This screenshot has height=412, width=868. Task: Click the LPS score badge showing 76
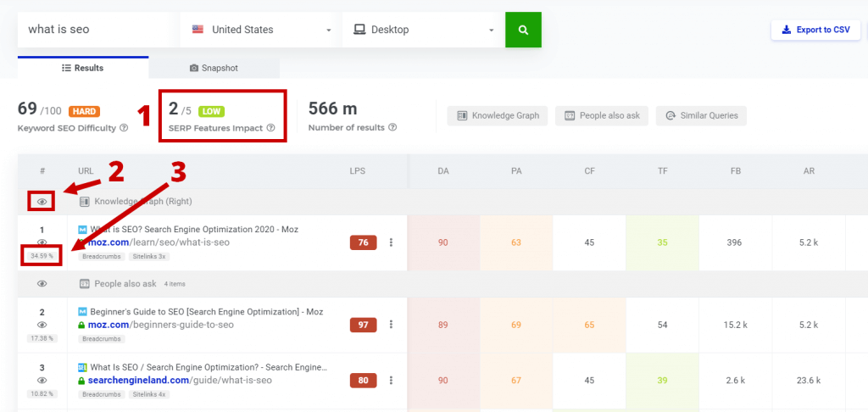[363, 243]
